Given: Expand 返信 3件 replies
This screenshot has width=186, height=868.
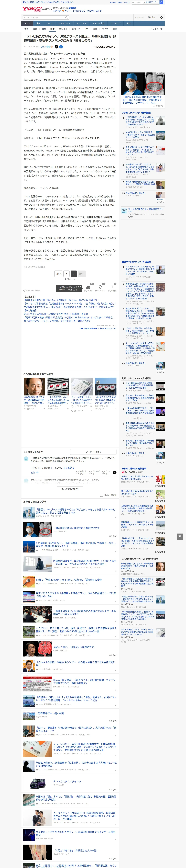Looking at the screenshot, I should click(34, 472).
